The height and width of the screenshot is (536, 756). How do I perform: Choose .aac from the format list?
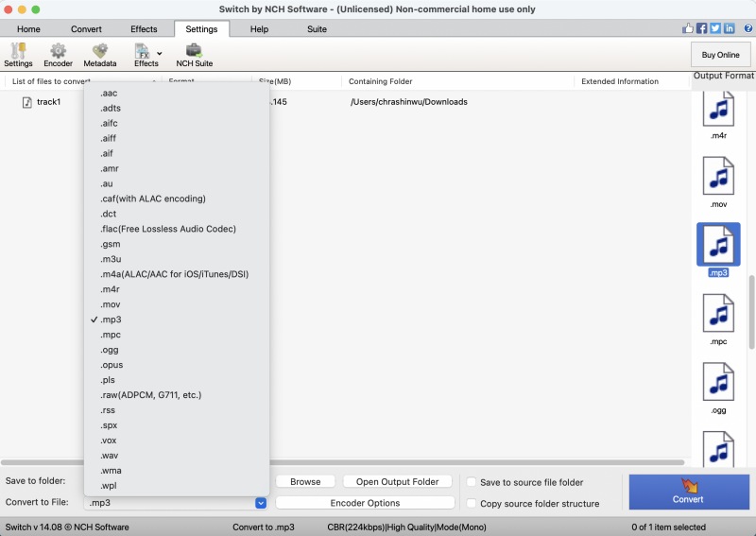pos(177,93)
